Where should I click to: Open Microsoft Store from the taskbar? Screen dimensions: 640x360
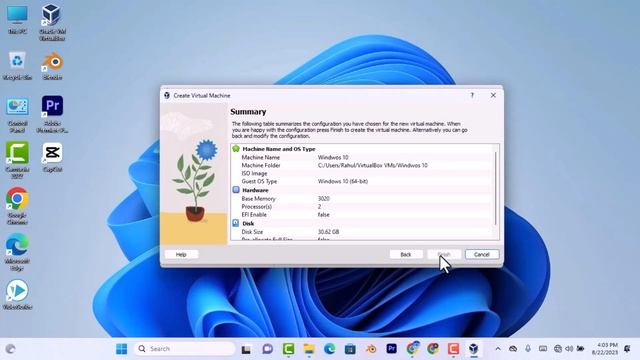[x=350, y=349]
